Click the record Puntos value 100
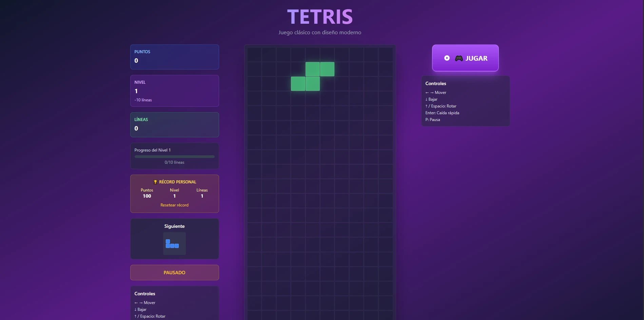The image size is (644, 320). click(x=147, y=196)
